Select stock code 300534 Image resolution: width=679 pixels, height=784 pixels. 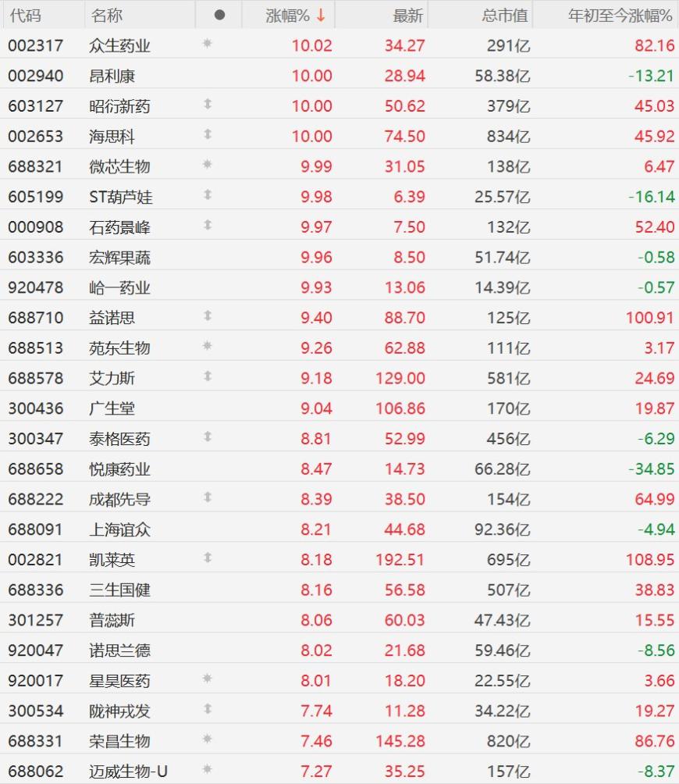35,711
